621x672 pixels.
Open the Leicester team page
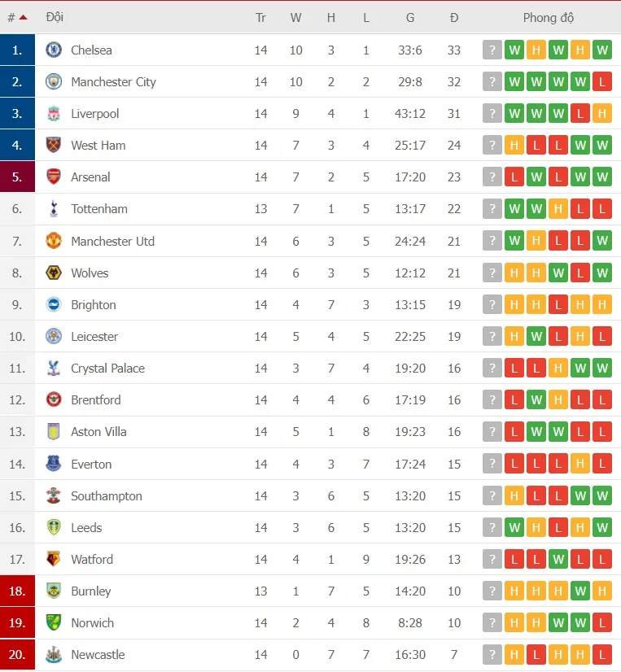coord(94,336)
